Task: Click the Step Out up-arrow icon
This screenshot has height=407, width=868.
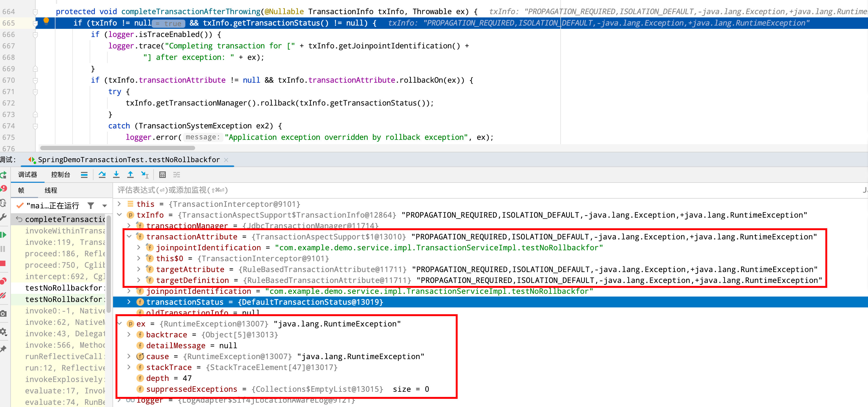Action: click(130, 175)
